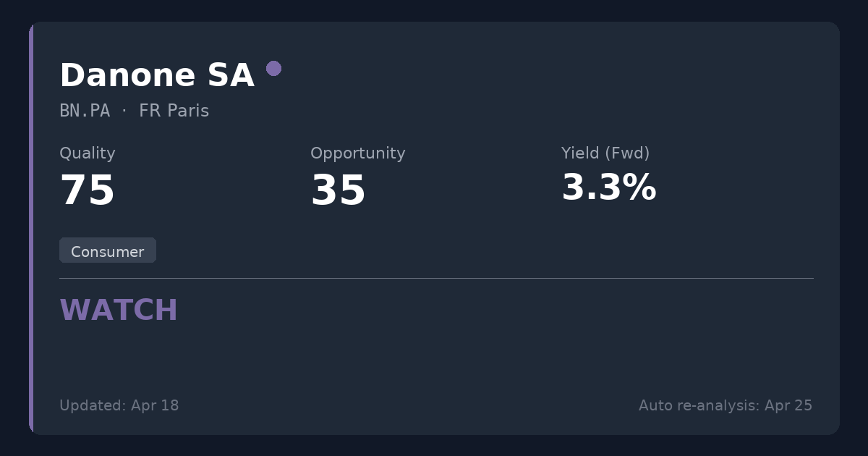This screenshot has height=456, width=868.
Task: Select the Quality score value 75
Action: [x=88, y=191]
